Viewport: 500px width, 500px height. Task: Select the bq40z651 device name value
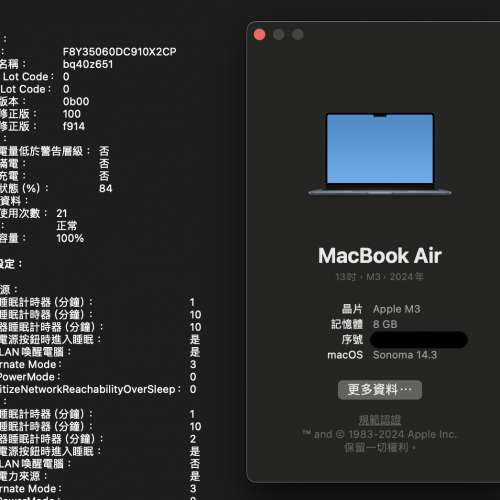pos(88,64)
